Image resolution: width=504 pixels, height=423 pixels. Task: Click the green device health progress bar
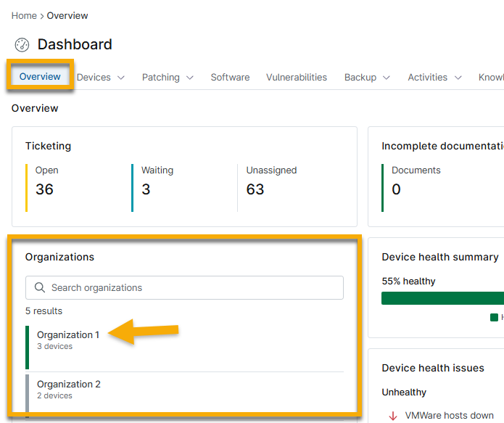tap(442, 298)
